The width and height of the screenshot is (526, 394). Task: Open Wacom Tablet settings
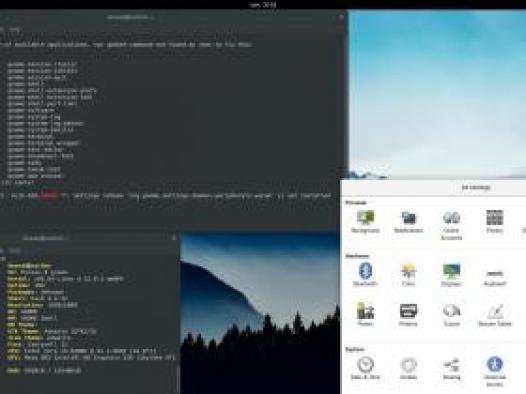click(495, 314)
